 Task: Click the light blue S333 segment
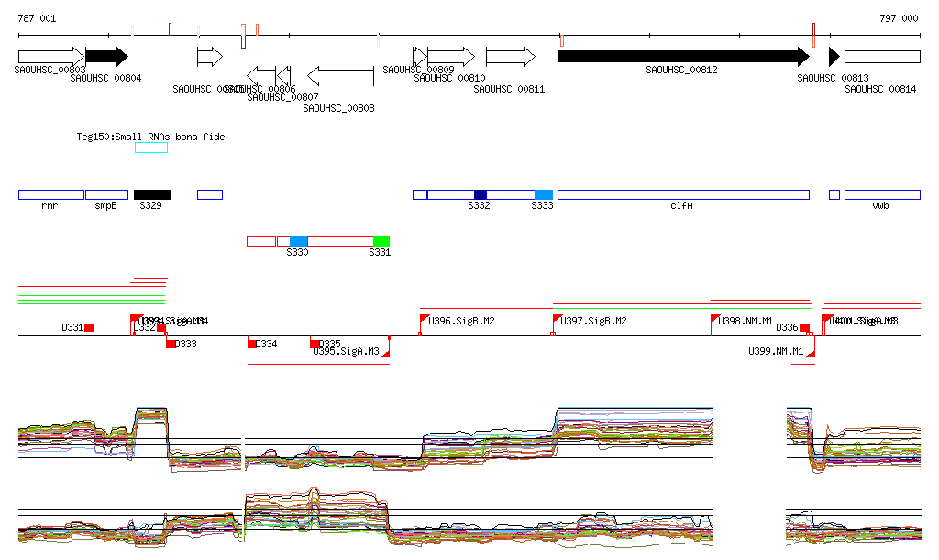point(544,194)
